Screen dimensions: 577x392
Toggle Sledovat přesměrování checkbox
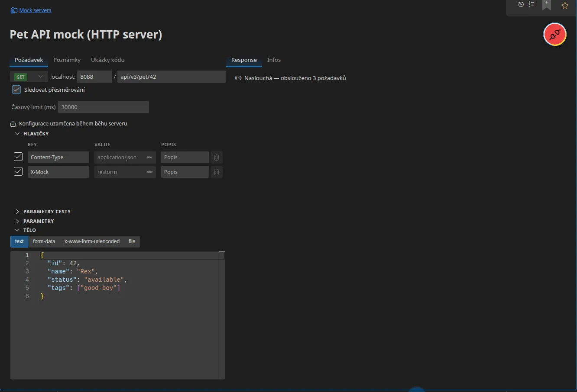pyautogui.click(x=16, y=90)
